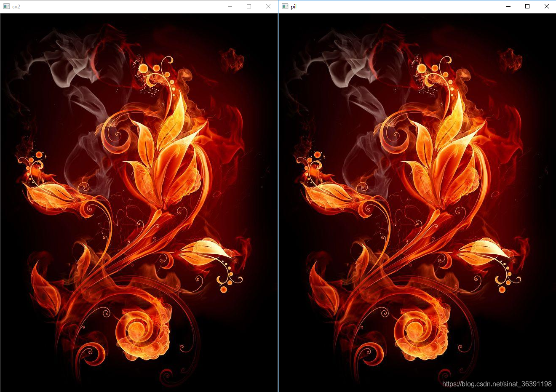
Task: Minimize the cv2 window
Action: pyautogui.click(x=230, y=6)
